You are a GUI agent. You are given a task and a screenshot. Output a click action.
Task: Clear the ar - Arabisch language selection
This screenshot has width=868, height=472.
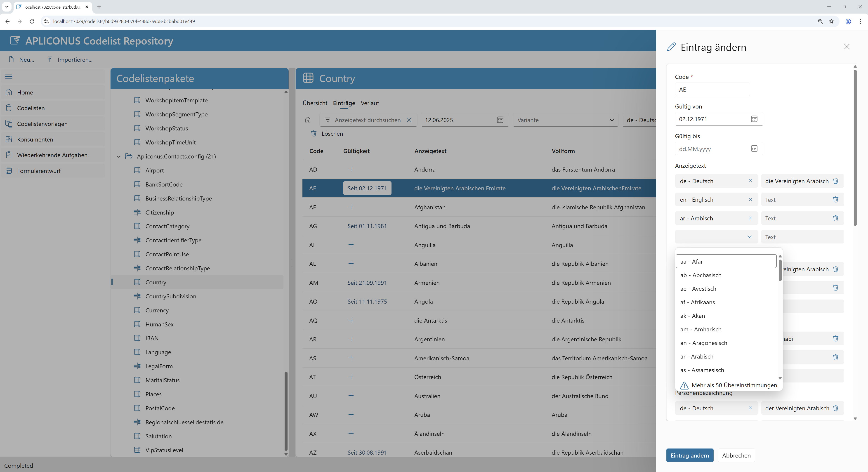[750, 218]
